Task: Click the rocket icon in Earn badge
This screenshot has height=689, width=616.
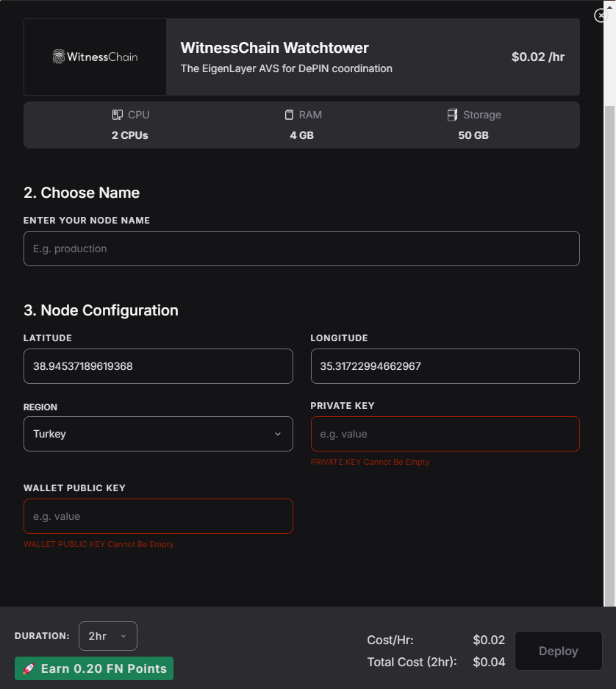Action: coord(29,668)
